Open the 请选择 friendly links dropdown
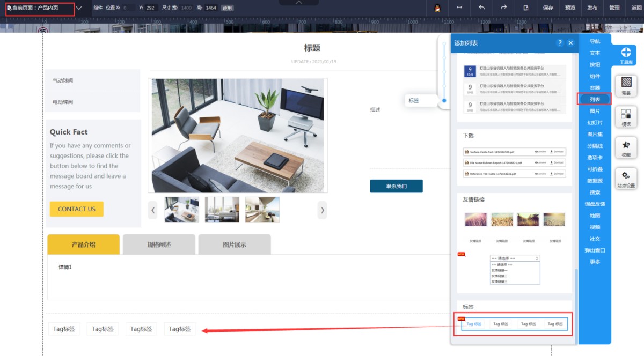Screen dimensions: 644x356 click(515, 258)
